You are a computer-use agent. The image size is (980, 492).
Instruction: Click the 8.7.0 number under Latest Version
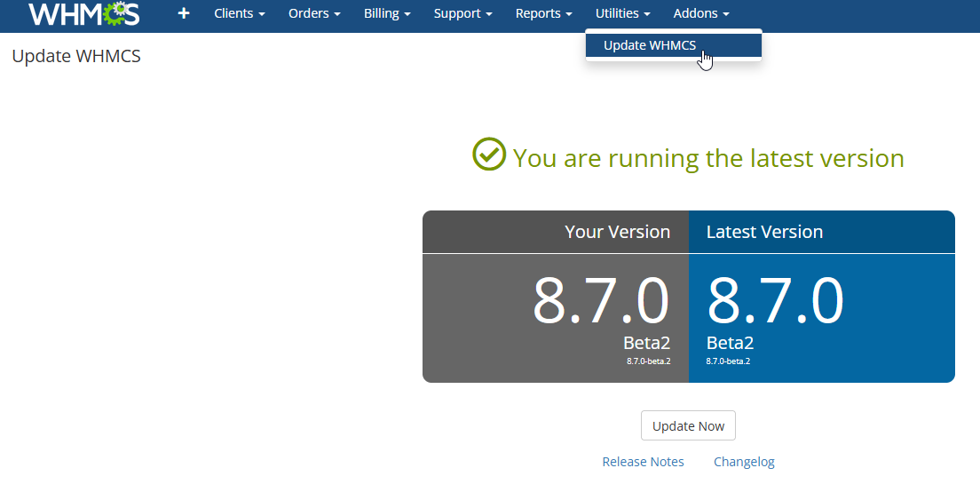coord(775,301)
